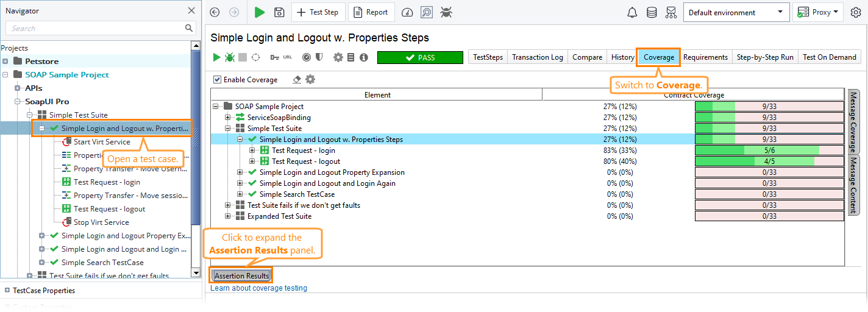Screen dimensions: 868x312
Task: Click the green PASS status bar
Action: pos(420,57)
